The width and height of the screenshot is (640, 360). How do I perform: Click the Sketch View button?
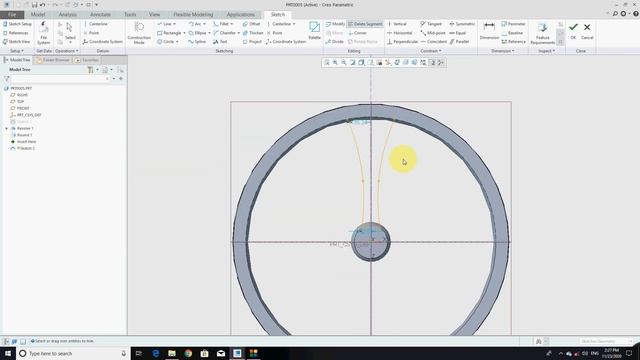(x=16, y=42)
